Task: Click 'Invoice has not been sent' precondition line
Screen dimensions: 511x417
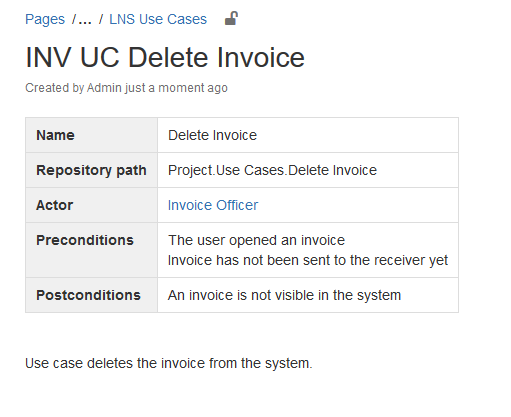Action: (x=308, y=260)
